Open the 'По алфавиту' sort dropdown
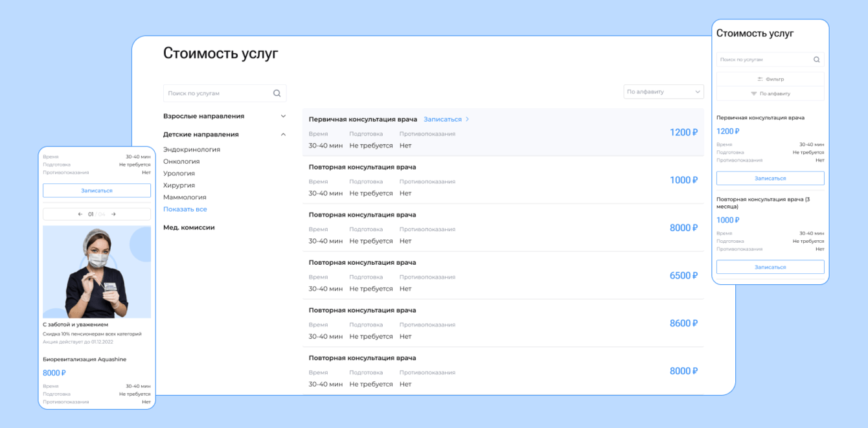The width and height of the screenshot is (868, 428). [x=663, y=92]
